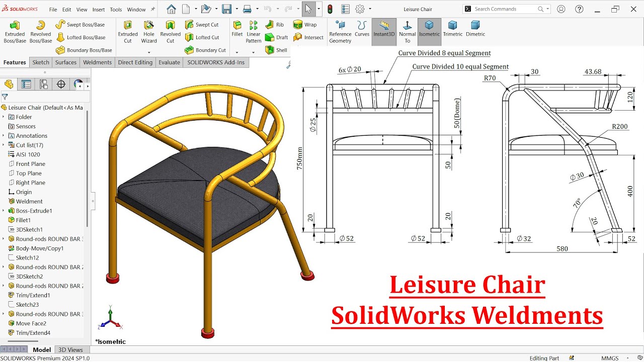This screenshot has width=644, height=362.
Task: Choose the Swept Boss/Base command
Action: tap(80, 25)
